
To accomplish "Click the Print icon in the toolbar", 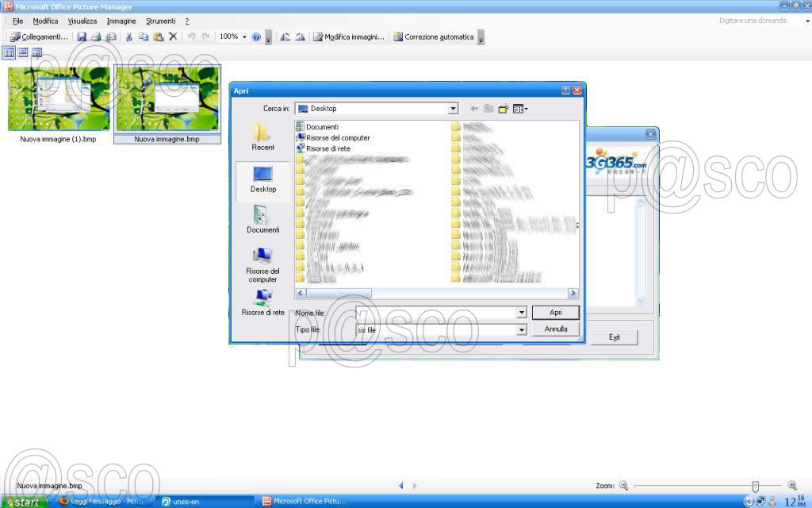I will pos(96,37).
